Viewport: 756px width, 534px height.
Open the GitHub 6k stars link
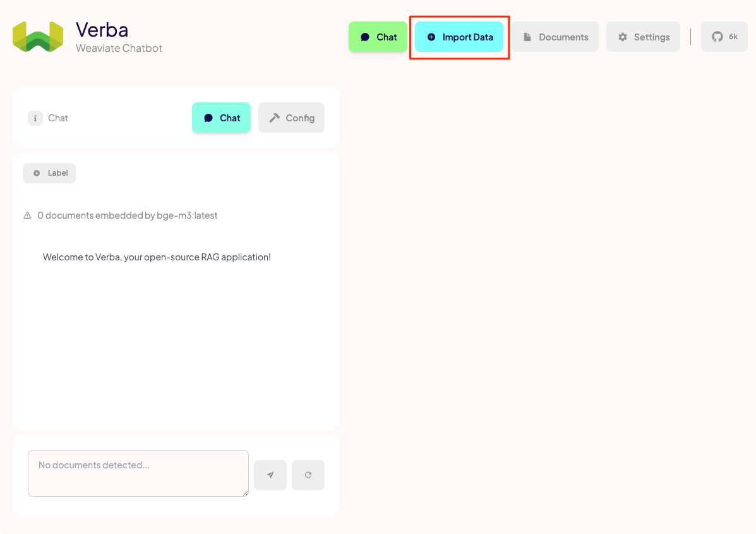click(724, 37)
